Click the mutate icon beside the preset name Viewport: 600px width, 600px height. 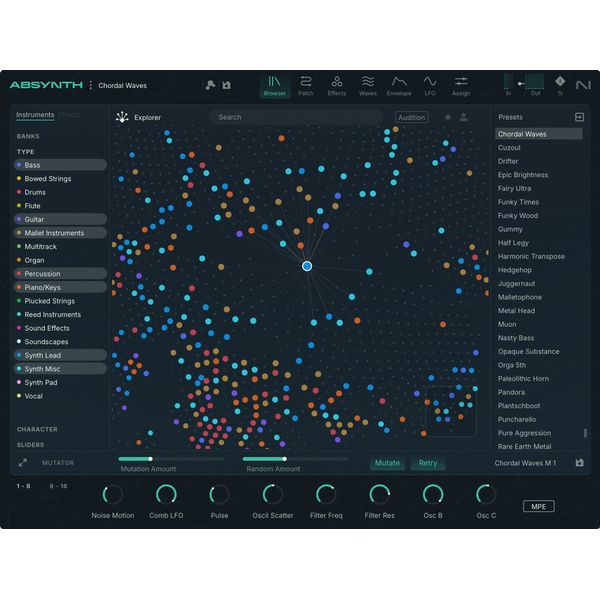click(x=210, y=85)
